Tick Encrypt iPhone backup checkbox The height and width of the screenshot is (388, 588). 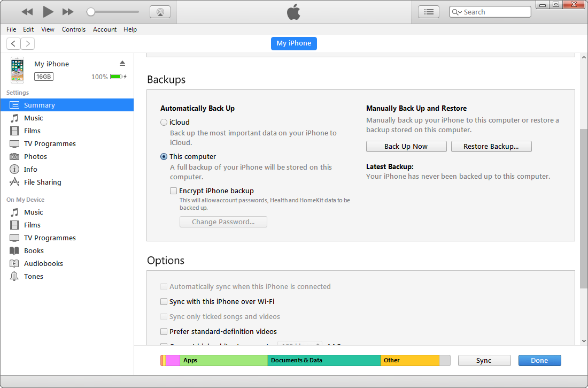(x=173, y=191)
